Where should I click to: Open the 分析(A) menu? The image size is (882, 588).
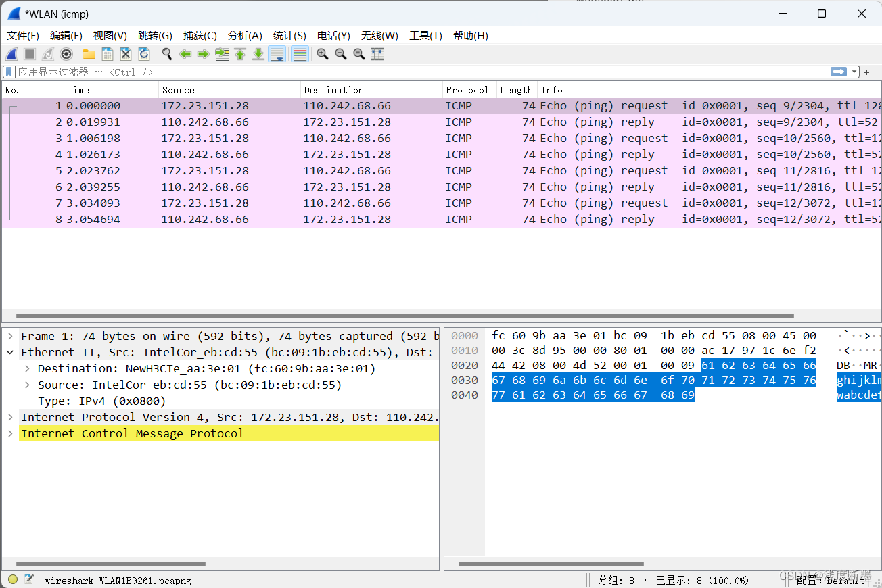tap(245, 35)
